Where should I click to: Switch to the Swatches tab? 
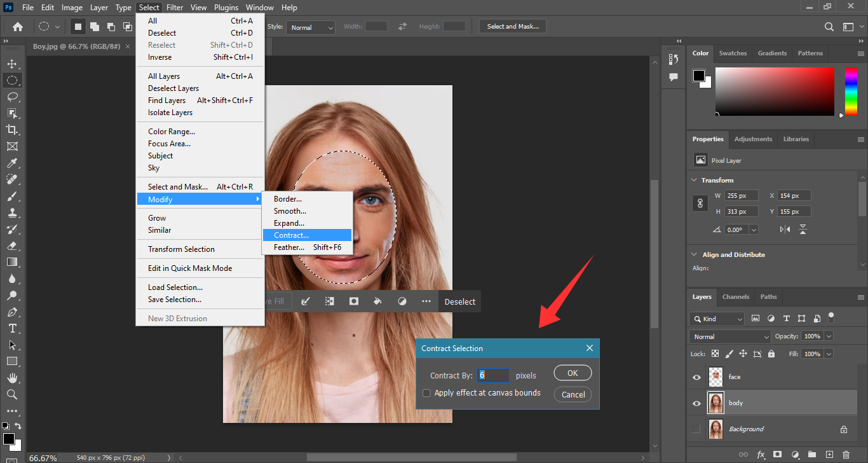click(733, 53)
